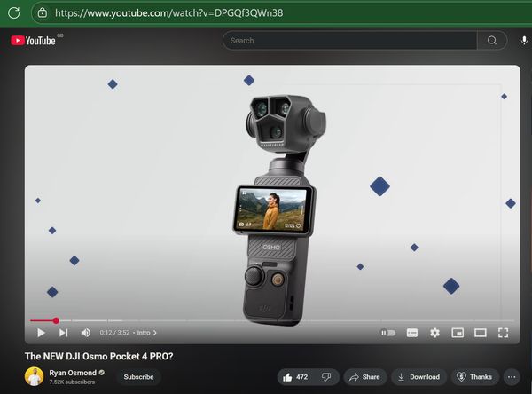Expand the Intro chapter list
The height and width of the screenshot is (394, 532).
(147, 333)
